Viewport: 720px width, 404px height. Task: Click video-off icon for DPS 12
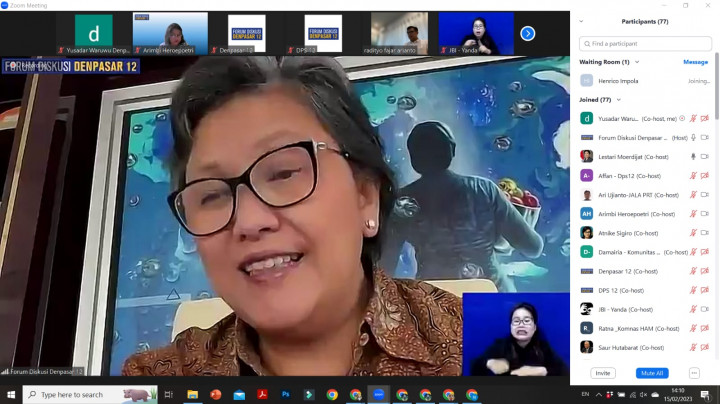click(x=705, y=291)
